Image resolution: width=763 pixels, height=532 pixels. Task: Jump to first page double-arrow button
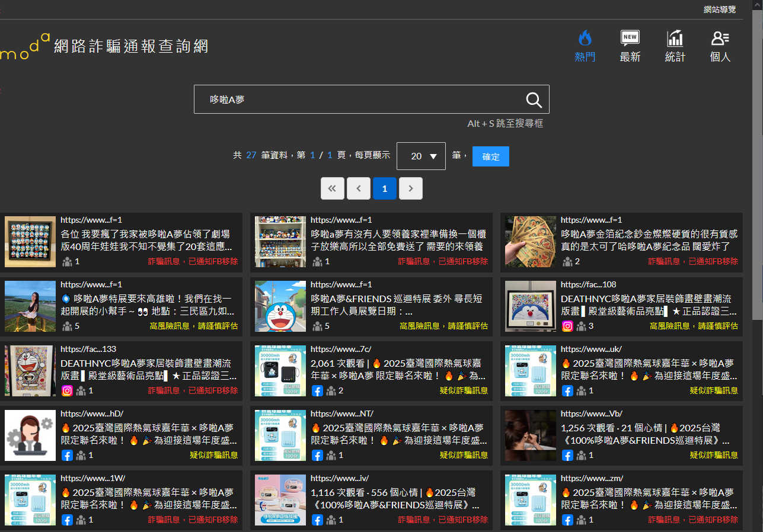coord(332,188)
